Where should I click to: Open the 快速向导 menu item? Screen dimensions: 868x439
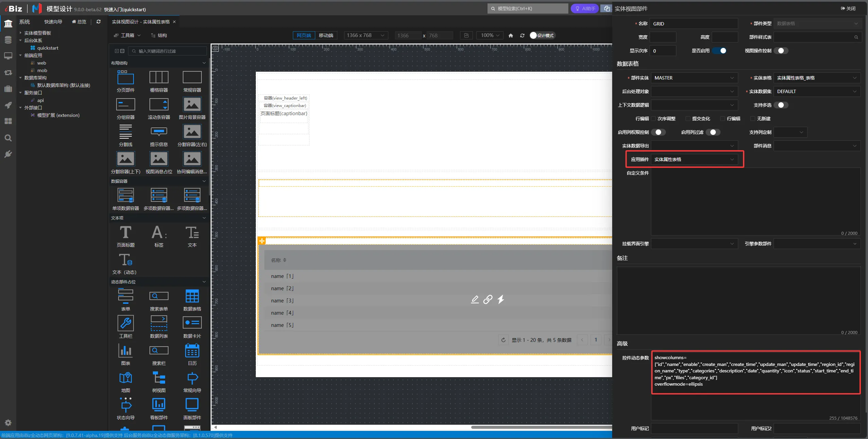53,22
